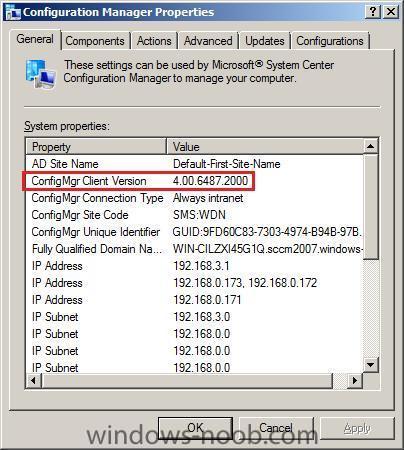Click the horizontal scrollbar thumb
Image resolution: width=404 pixels, height=450 pixels.
[187, 380]
